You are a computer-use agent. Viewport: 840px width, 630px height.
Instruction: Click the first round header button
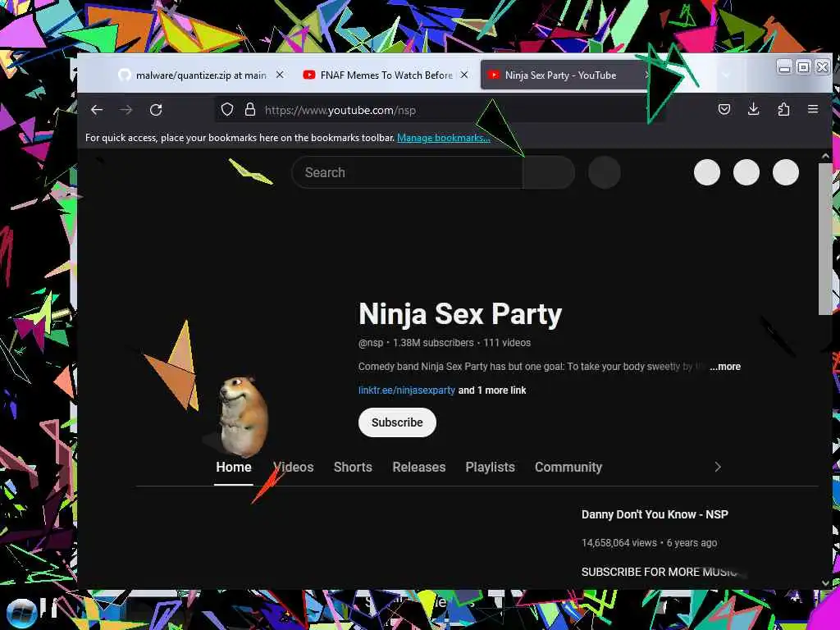tap(706, 172)
